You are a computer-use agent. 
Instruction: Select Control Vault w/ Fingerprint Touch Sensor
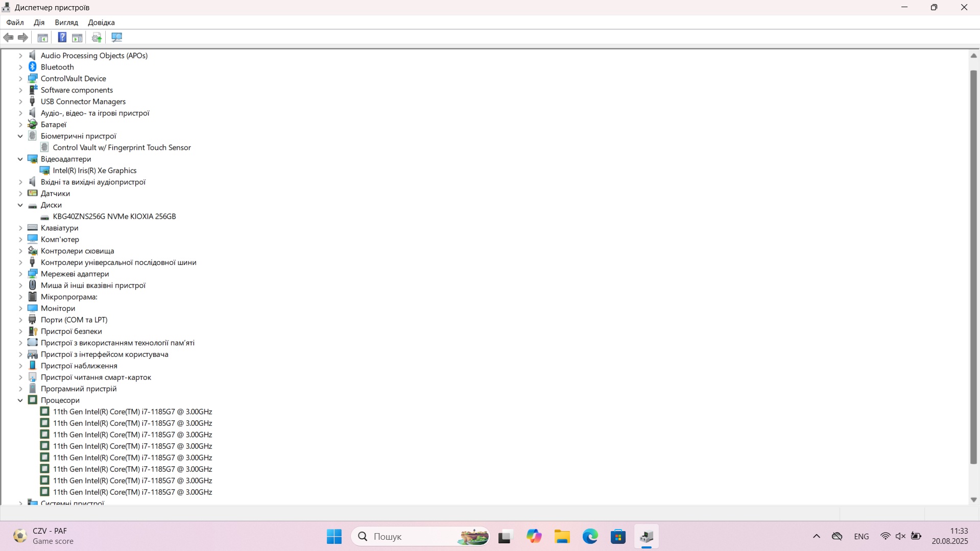pyautogui.click(x=122, y=148)
